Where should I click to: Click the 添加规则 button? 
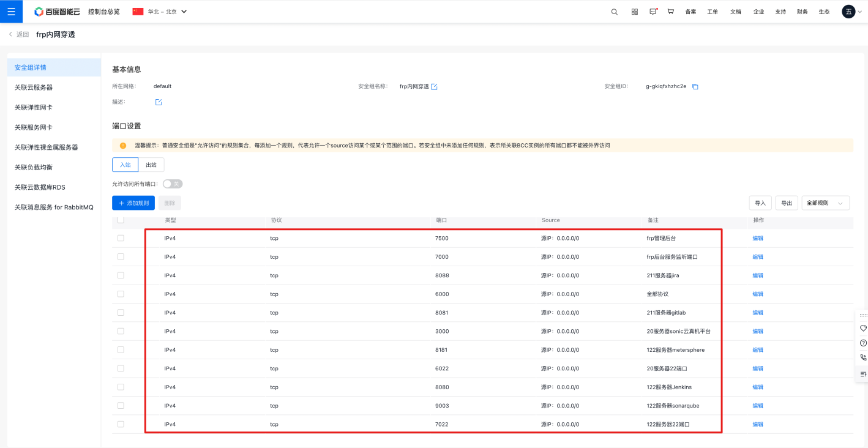(x=133, y=203)
